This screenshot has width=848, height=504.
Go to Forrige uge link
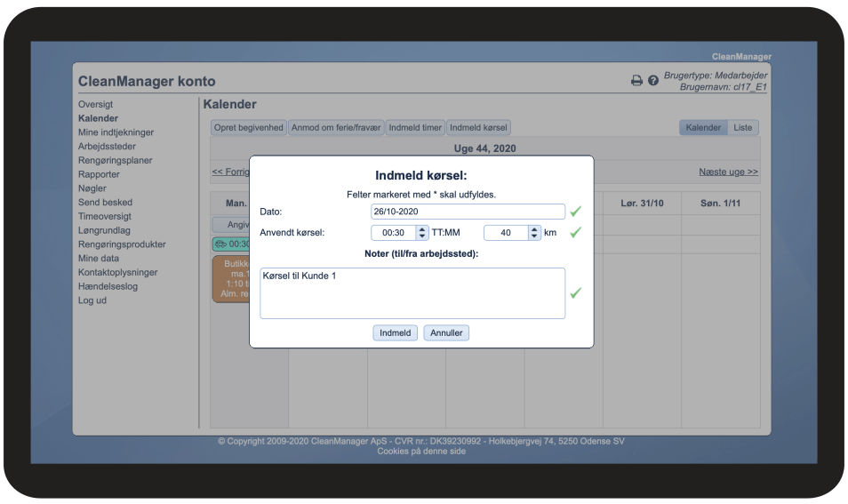click(x=231, y=172)
